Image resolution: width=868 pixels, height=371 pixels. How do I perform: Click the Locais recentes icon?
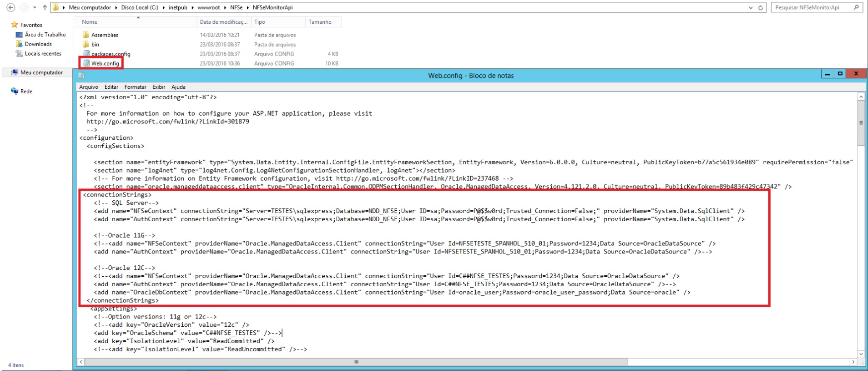click(19, 54)
